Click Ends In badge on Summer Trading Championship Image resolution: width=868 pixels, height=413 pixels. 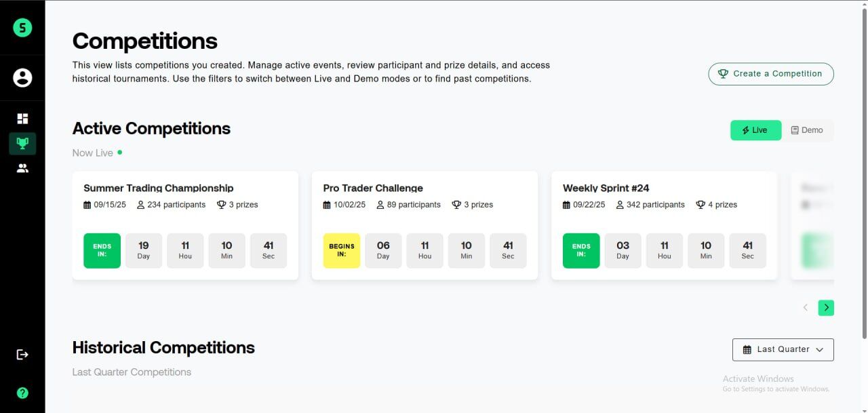102,251
